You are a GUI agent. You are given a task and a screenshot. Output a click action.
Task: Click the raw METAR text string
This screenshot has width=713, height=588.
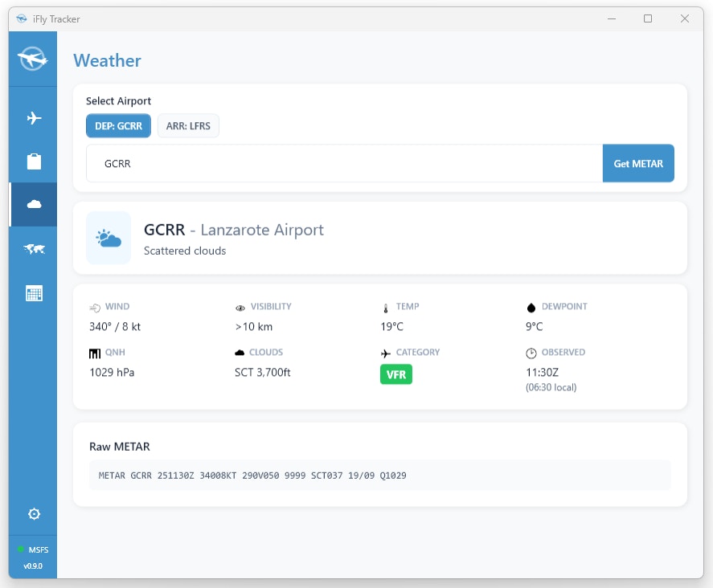(252, 476)
